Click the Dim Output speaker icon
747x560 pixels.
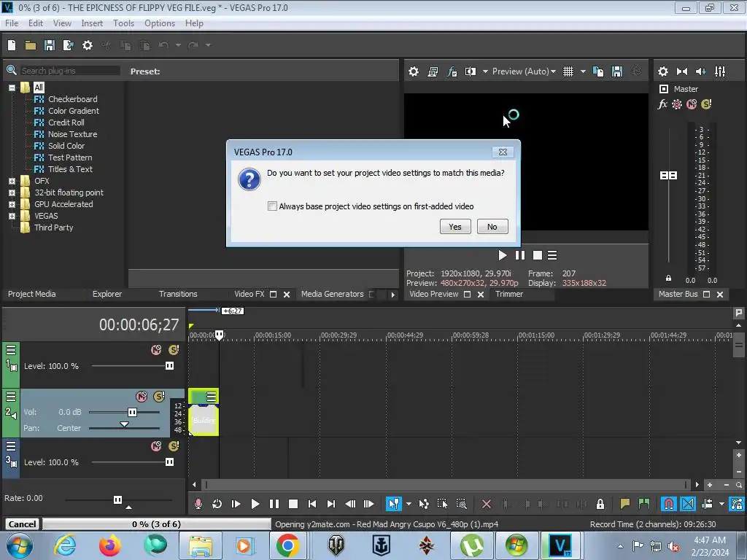701,71
